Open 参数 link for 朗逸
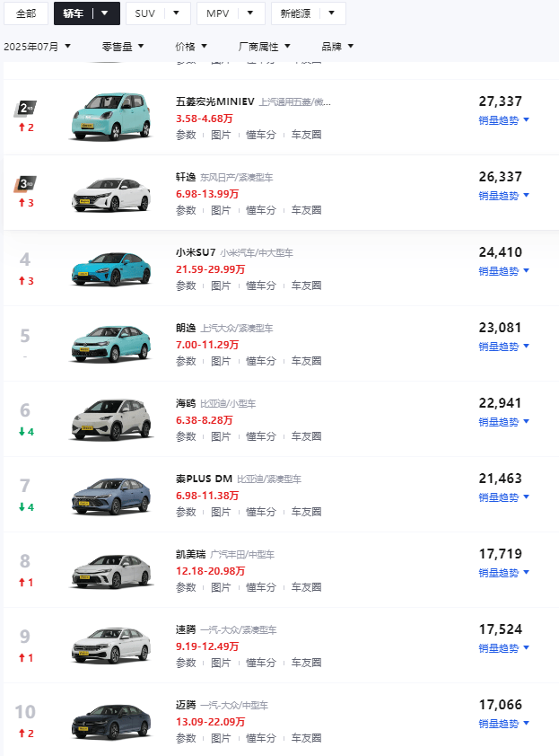Image resolution: width=559 pixels, height=756 pixels. tap(186, 361)
